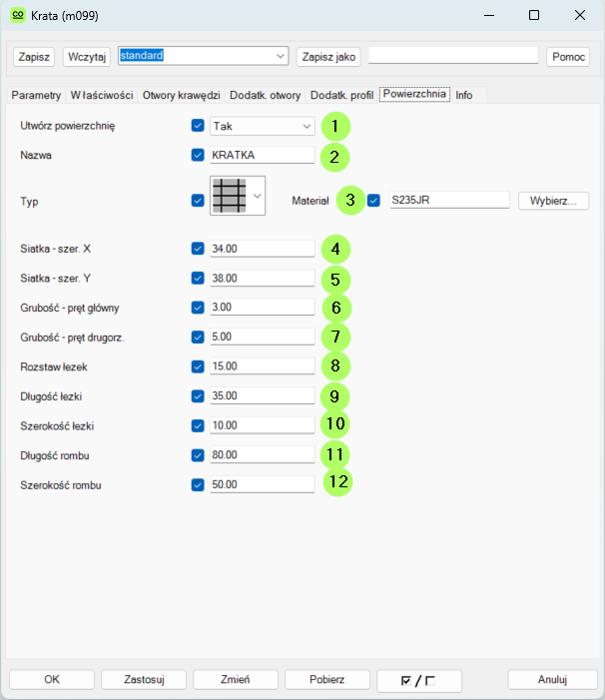Click the Krata window title icon
605x700 pixels.
17,16
